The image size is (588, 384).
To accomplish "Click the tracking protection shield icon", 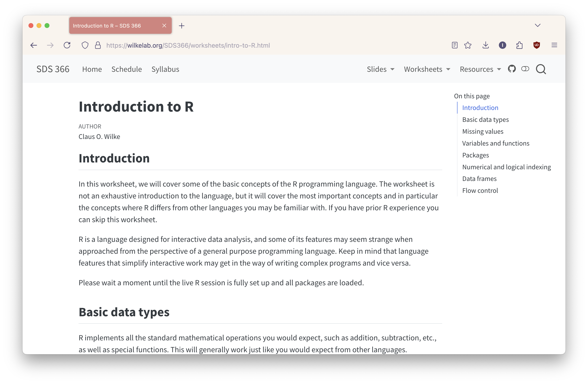I will coord(85,45).
